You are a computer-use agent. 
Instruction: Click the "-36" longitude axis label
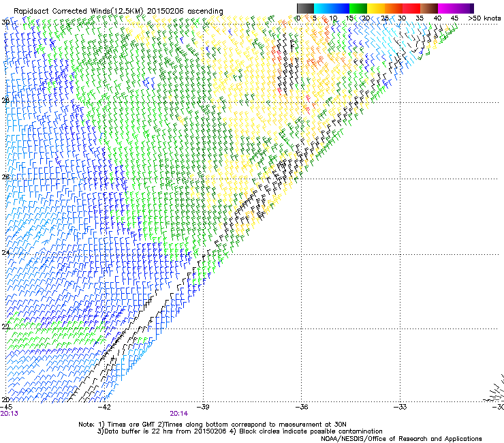pyautogui.click(x=302, y=407)
